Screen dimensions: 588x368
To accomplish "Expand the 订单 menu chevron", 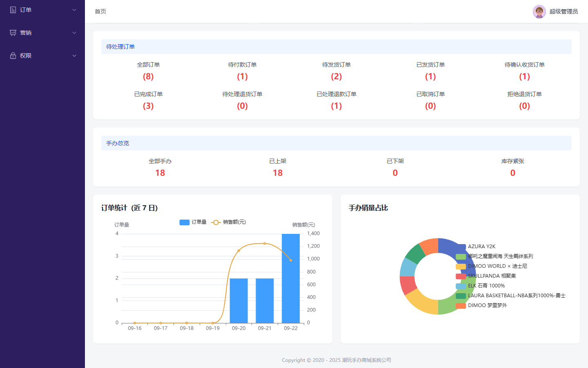I will click(74, 10).
